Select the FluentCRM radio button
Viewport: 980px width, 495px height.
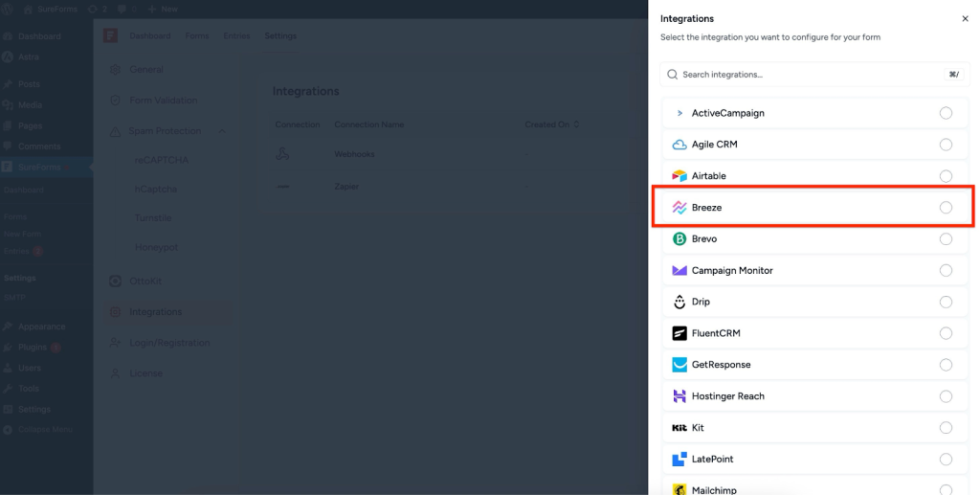946,333
